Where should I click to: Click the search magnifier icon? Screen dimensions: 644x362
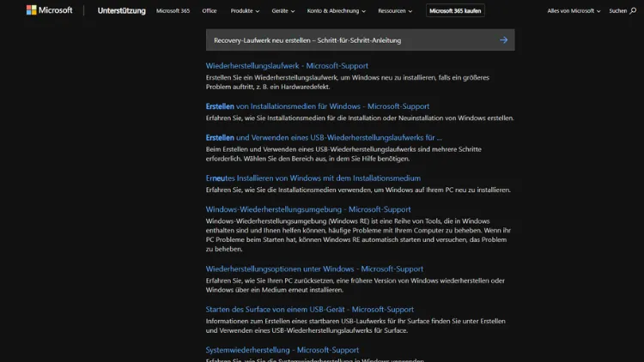(632, 11)
